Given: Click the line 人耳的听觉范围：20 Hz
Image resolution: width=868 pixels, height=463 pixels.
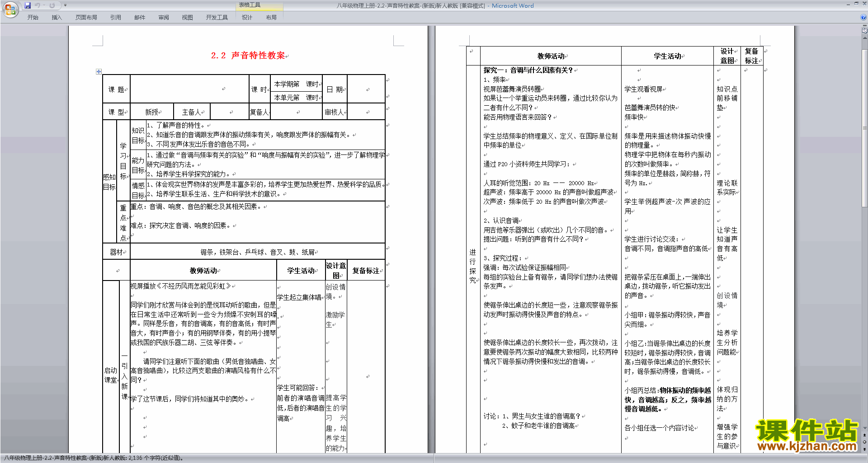Looking at the screenshot, I should click(539, 183).
